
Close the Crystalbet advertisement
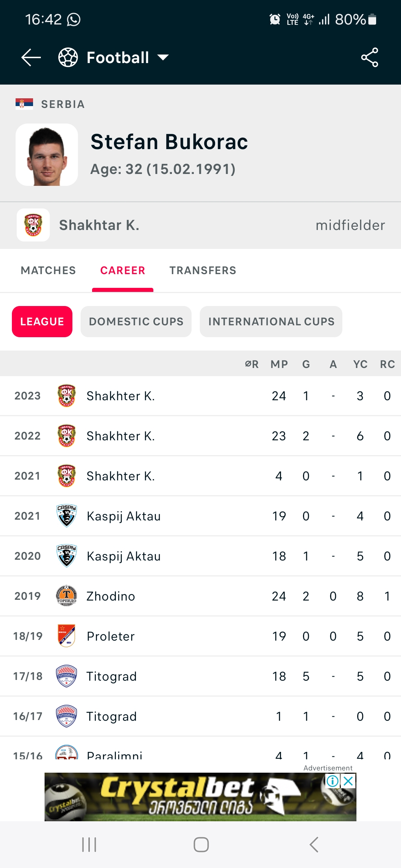tap(349, 781)
